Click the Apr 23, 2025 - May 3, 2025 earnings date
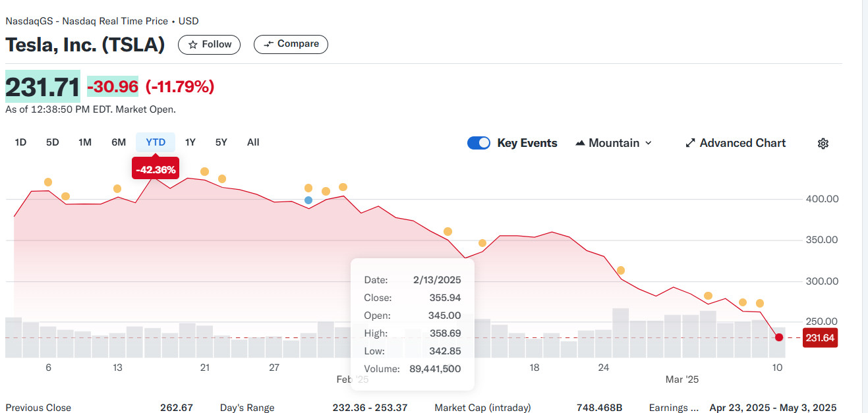The height and width of the screenshot is (413, 868). tap(773, 408)
